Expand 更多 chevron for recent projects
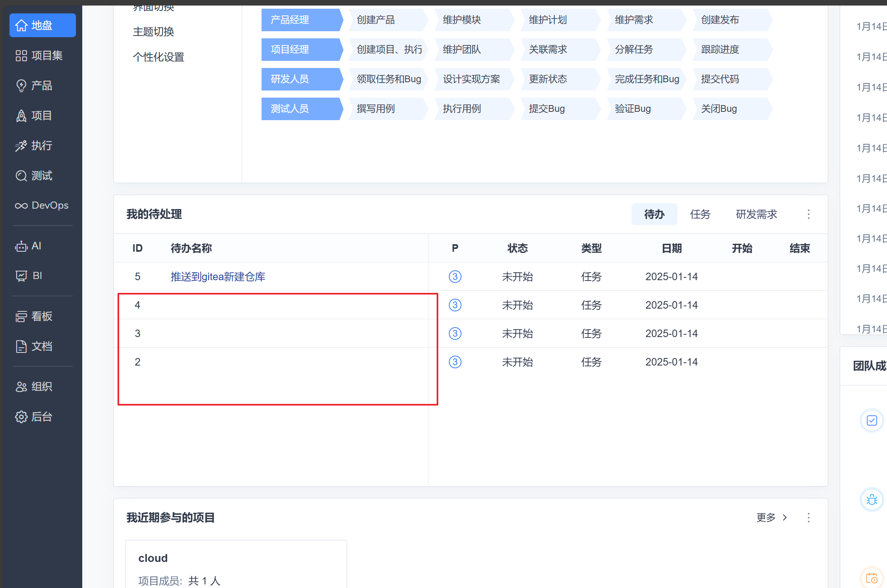The image size is (887, 588). tap(785, 518)
